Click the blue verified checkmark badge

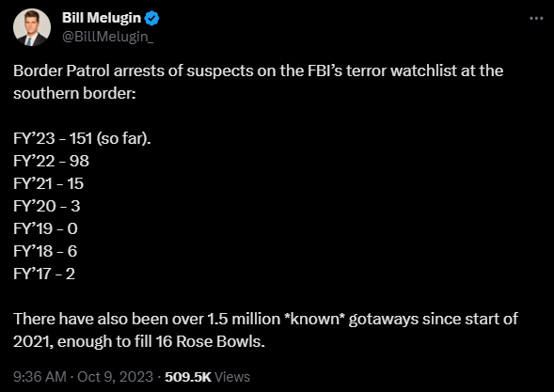(x=152, y=18)
